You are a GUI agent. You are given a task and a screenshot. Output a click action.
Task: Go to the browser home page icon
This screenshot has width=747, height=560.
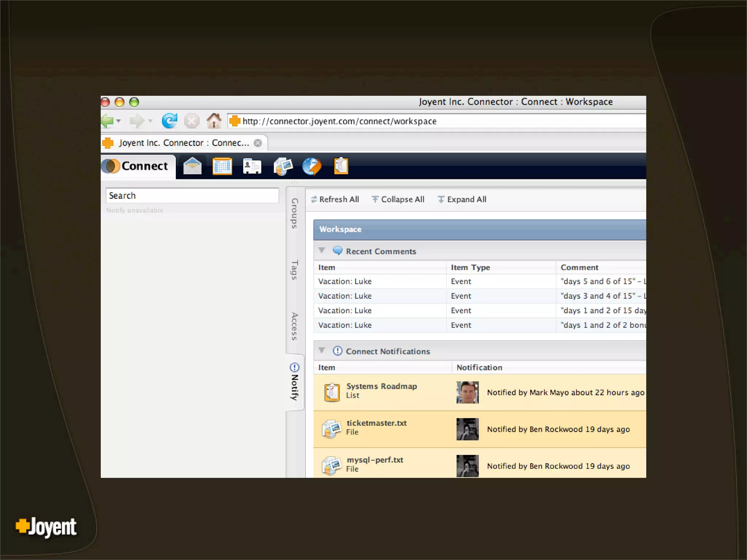pyautogui.click(x=214, y=121)
